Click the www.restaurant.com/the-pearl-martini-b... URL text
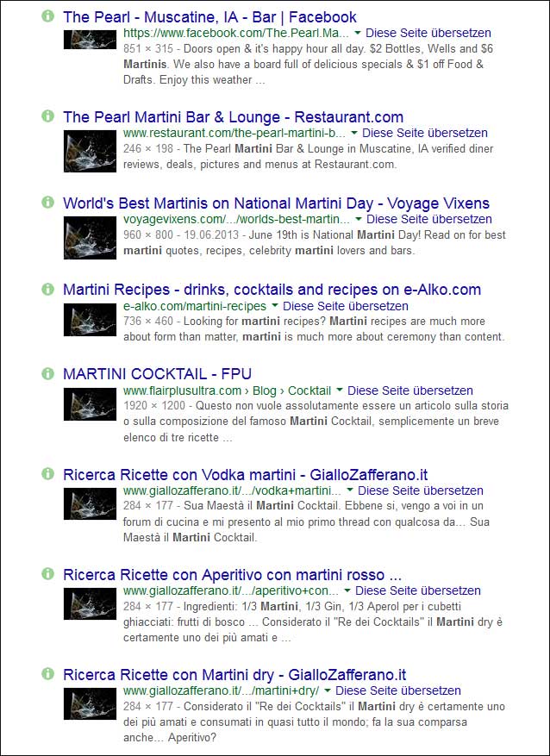This screenshot has width=550, height=756. [234, 133]
